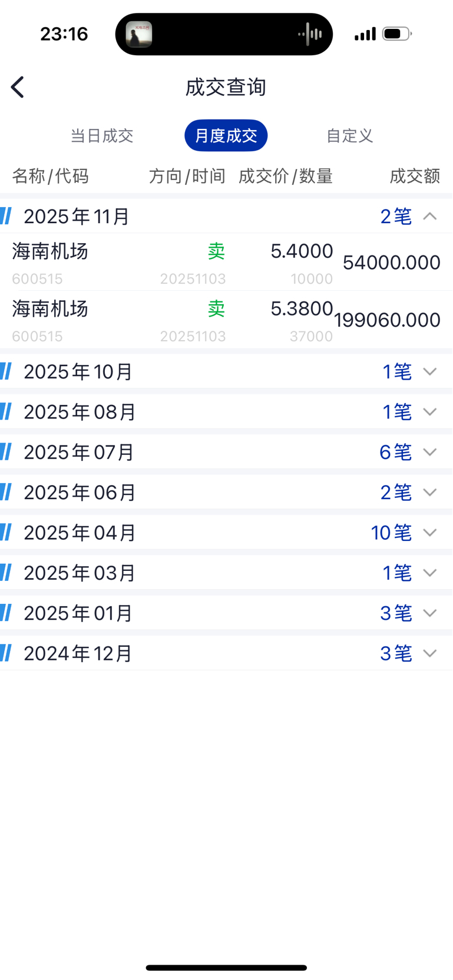
Task: Expand the 2025年10月 trades chevron
Action: coord(430,371)
